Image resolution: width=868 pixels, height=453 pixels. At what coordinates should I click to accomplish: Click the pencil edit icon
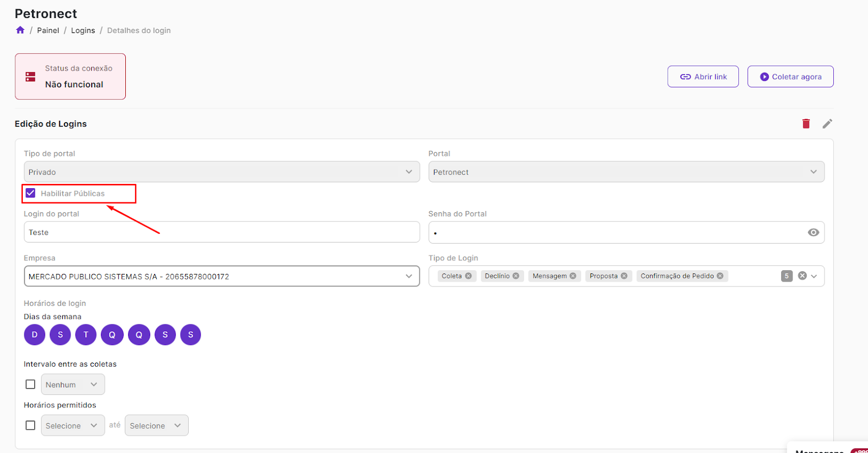click(827, 124)
